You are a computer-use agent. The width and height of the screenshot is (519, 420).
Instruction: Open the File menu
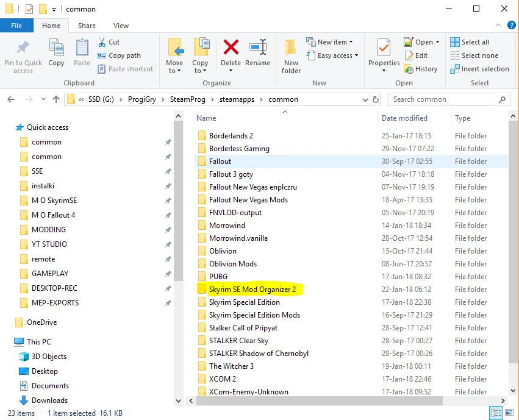16,26
